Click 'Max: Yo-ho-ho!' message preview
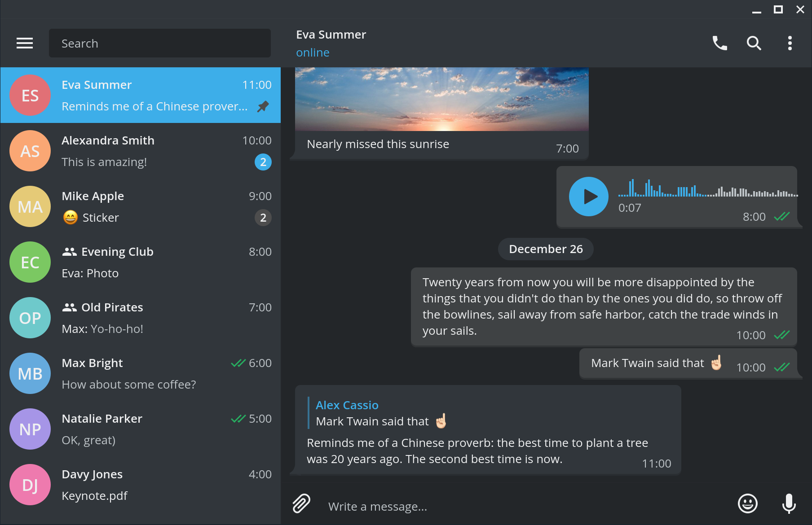The image size is (812, 525). [x=102, y=329]
